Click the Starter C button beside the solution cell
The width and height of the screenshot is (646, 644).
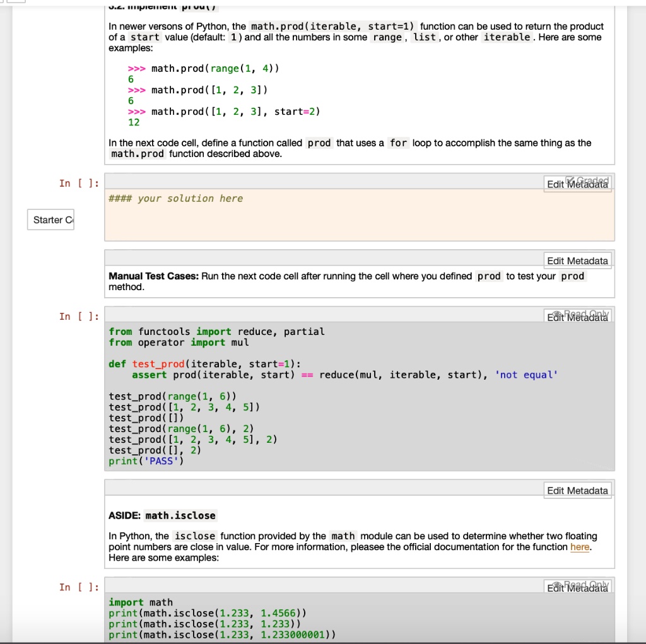[50, 220]
